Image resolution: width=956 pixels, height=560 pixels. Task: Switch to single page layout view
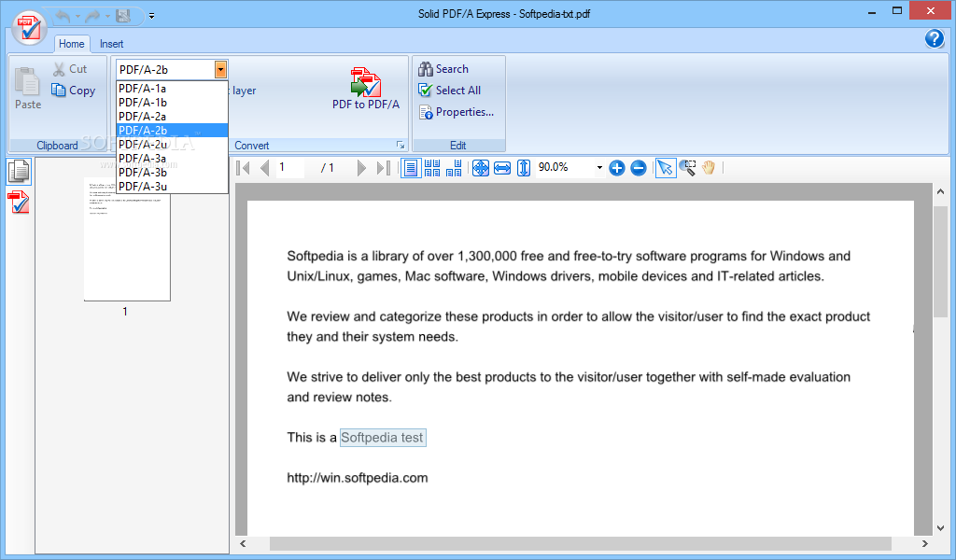point(411,168)
